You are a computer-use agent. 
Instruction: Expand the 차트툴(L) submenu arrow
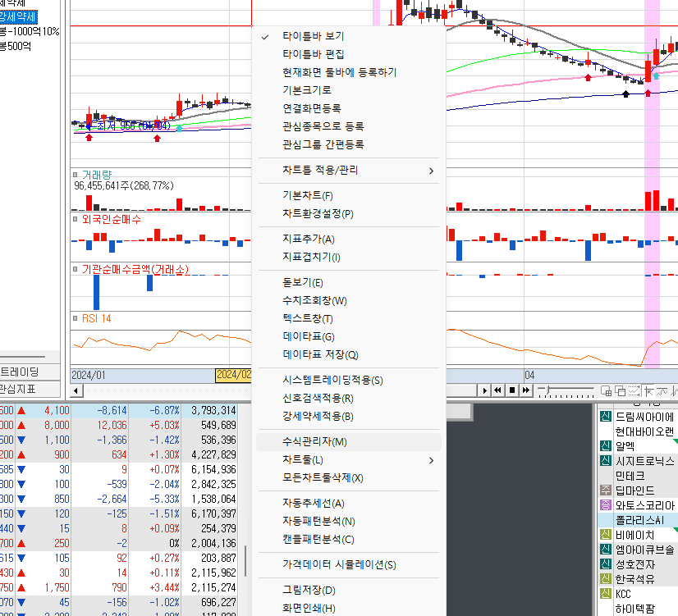pos(431,460)
